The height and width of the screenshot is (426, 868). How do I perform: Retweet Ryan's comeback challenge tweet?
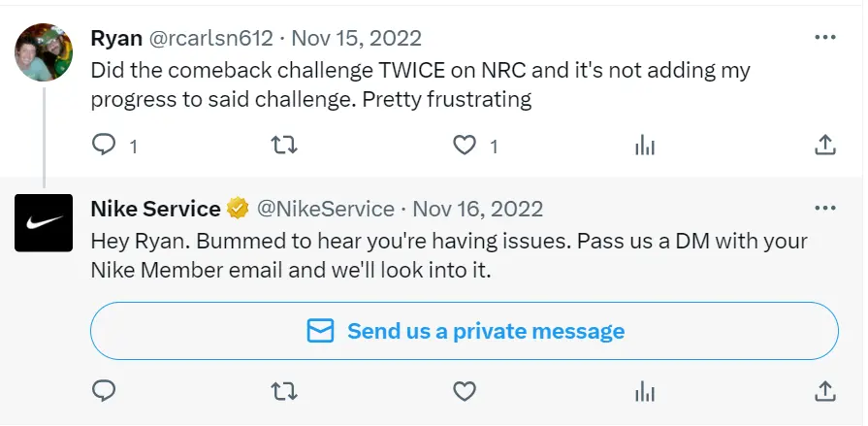click(283, 146)
